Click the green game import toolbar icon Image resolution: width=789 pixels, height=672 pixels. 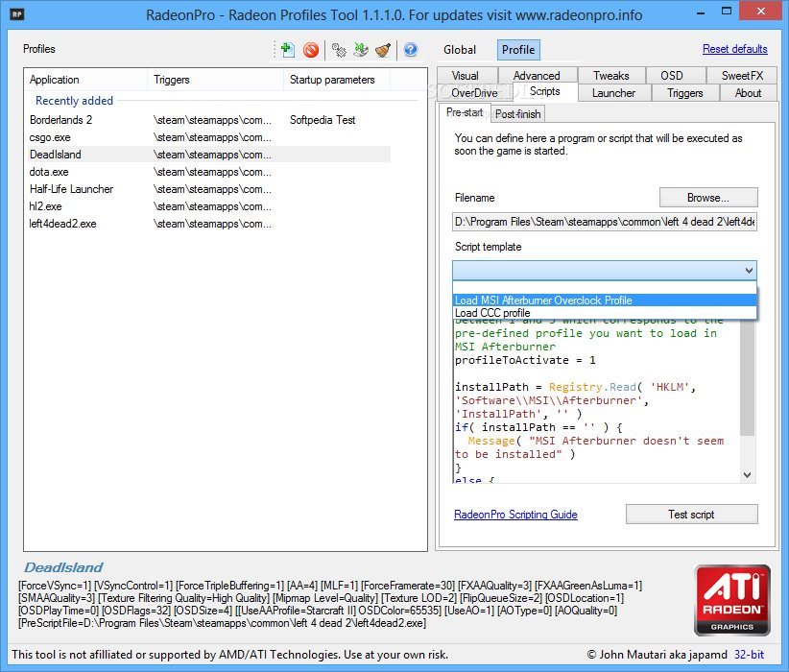pyautogui.click(x=361, y=50)
